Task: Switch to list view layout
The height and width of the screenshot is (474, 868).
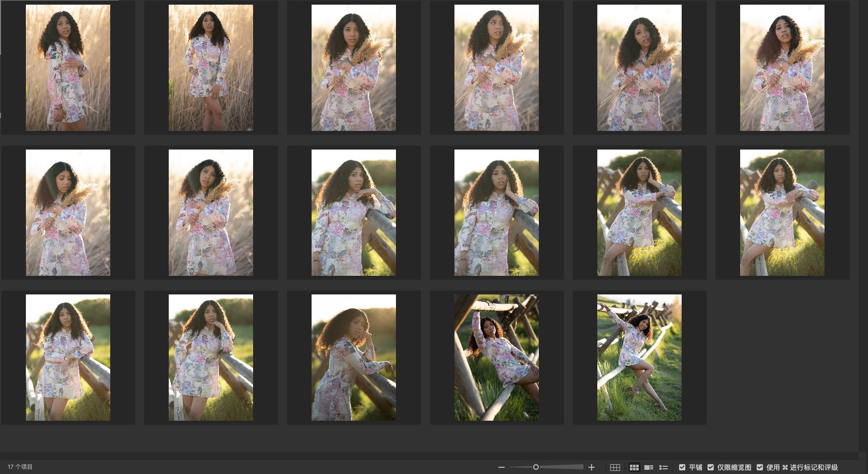Action: pyautogui.click(x=664, y=467)
